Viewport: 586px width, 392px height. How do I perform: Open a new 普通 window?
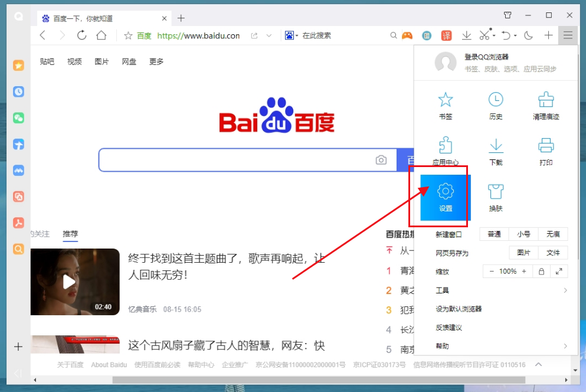click(494, 234)
